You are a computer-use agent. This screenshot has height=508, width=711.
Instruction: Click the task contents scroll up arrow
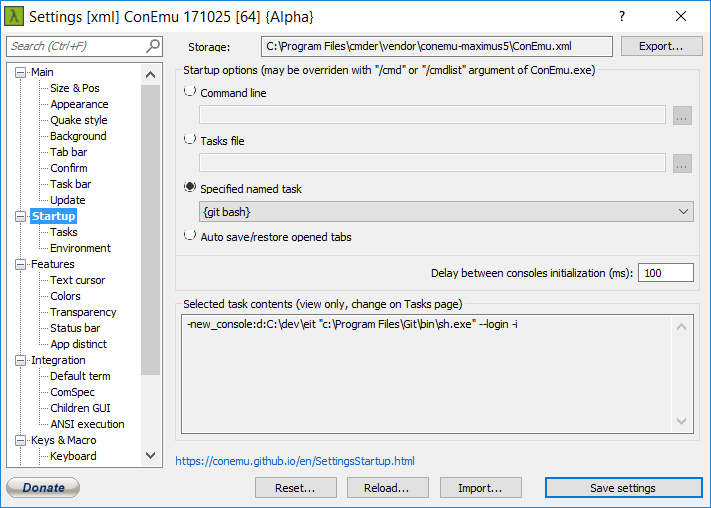pyautogui.click(x=681, y=327)
